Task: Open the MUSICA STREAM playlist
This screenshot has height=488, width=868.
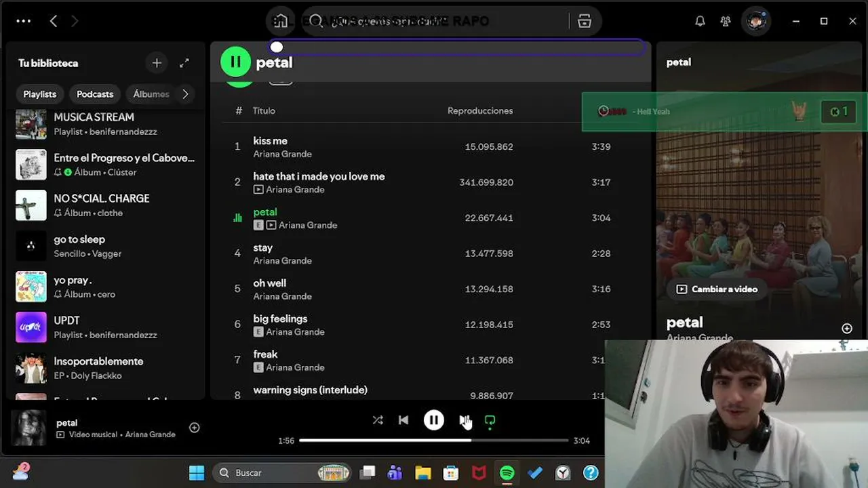Action: click(105, 124)
